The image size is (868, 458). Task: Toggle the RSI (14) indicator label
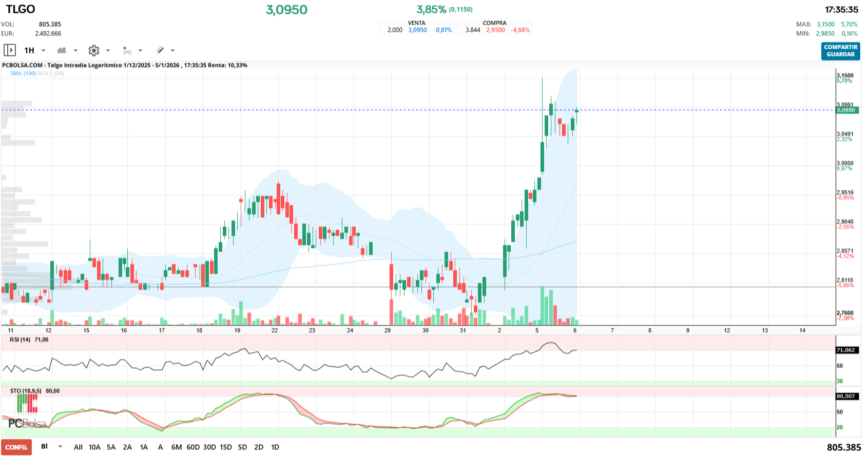coord(20,340)
